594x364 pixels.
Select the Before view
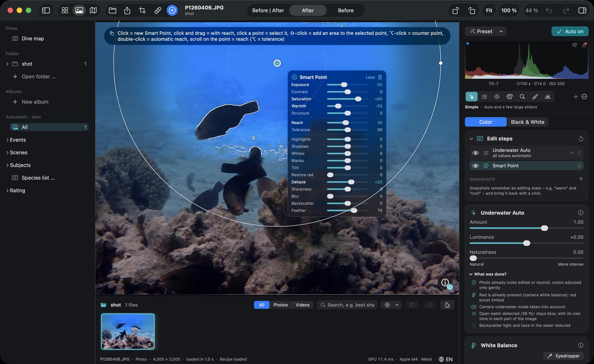pyautogui.click(x=346, y=10)
